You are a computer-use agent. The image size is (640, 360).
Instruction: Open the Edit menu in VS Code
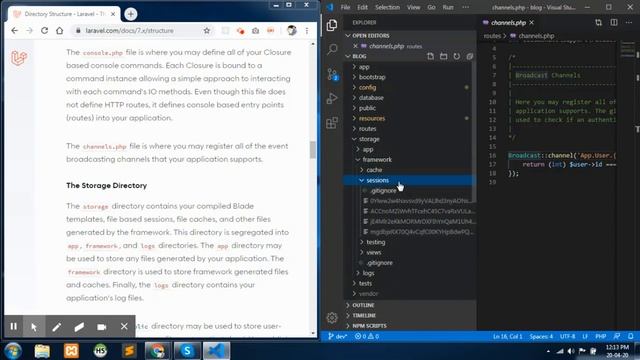coord(362,7)
